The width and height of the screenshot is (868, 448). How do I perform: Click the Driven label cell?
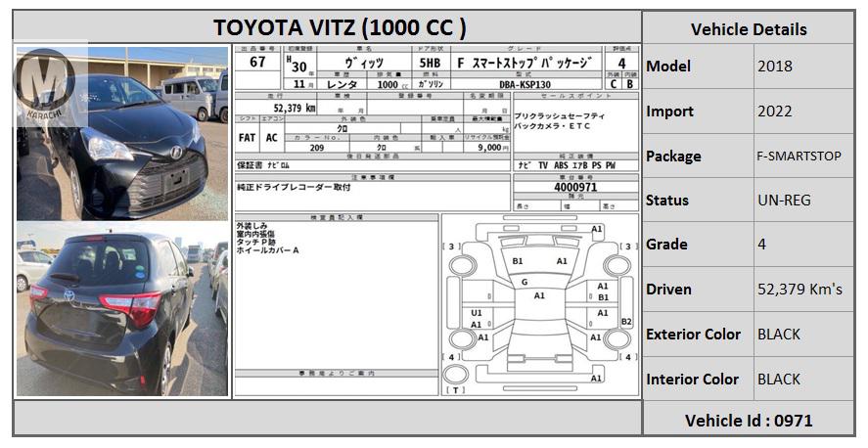pos(699,290)
